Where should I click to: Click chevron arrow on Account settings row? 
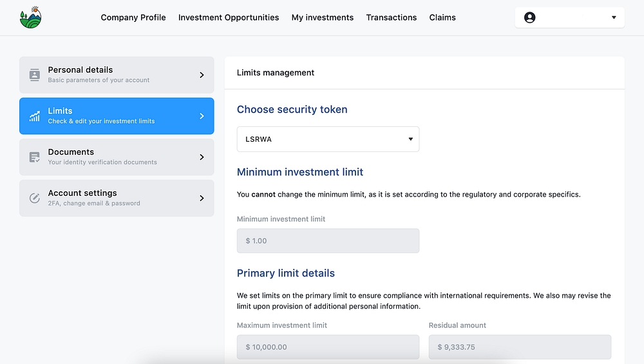point(202,198)
